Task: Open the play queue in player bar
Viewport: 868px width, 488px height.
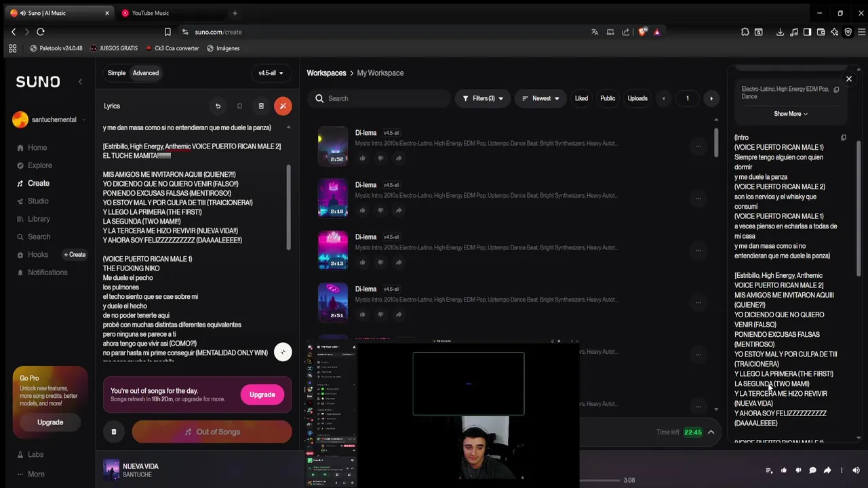Action: point(769,470)
